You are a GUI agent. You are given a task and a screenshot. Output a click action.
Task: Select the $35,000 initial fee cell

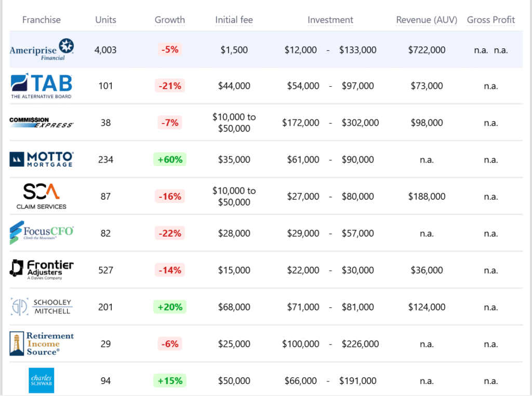(x=234, y=159)
